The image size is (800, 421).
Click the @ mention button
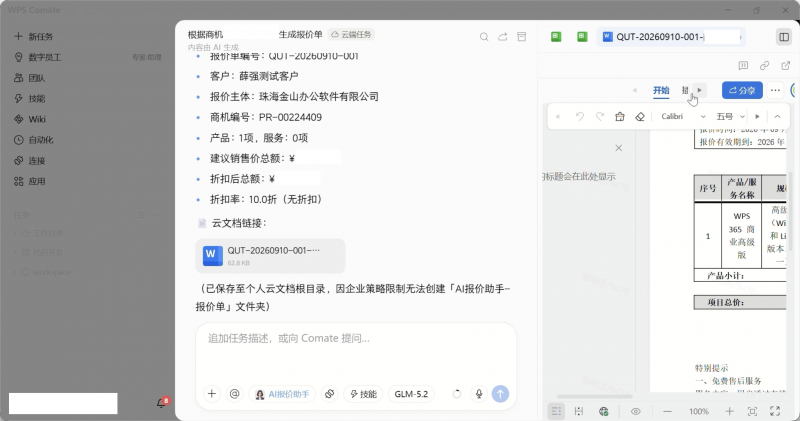point(234,393)
